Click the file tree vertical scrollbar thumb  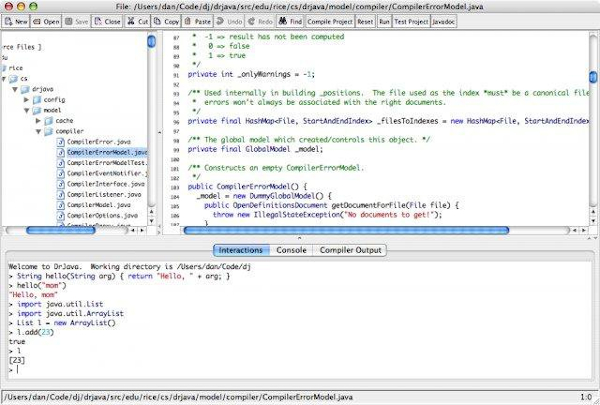coord(152,41)
